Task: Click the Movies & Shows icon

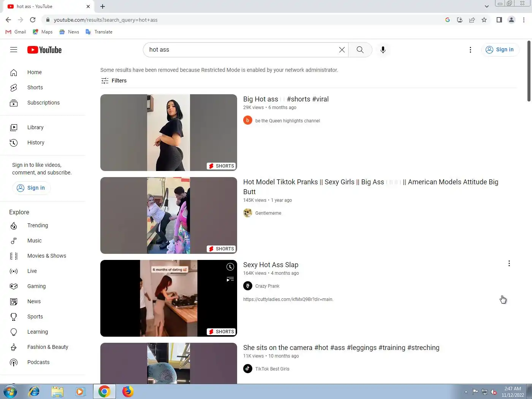Action: (x=14, y=256)
